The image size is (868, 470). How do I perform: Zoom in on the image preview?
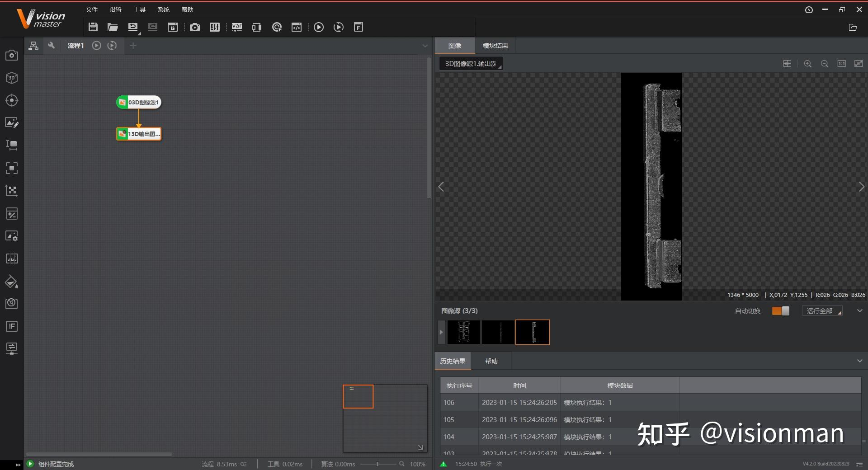[807, 64]
